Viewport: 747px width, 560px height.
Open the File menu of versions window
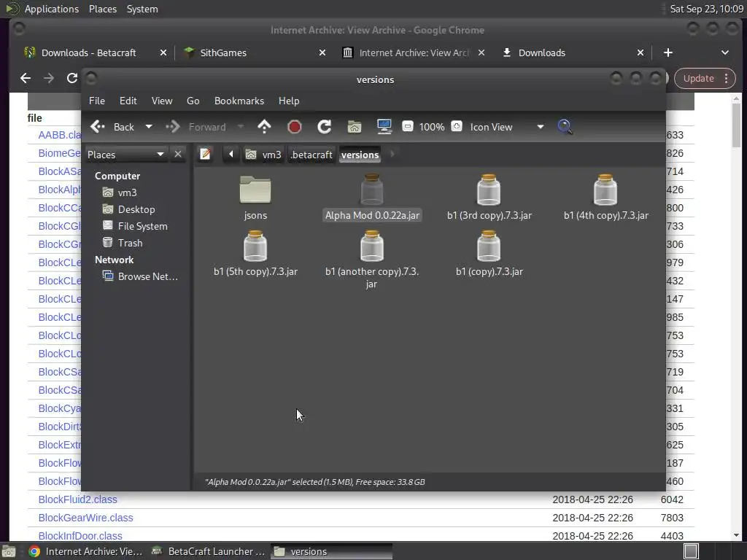pyautogui.click(x=97, y=101)
